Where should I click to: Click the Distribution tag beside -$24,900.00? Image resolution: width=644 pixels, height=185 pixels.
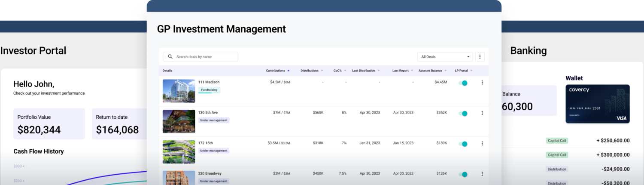pos(557,169)
